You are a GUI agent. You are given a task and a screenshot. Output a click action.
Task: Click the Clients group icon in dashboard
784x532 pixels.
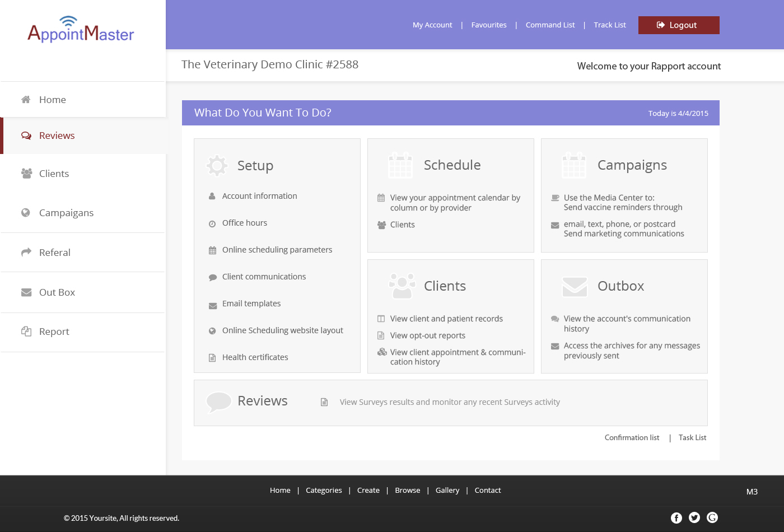click(x=402, y=286)
